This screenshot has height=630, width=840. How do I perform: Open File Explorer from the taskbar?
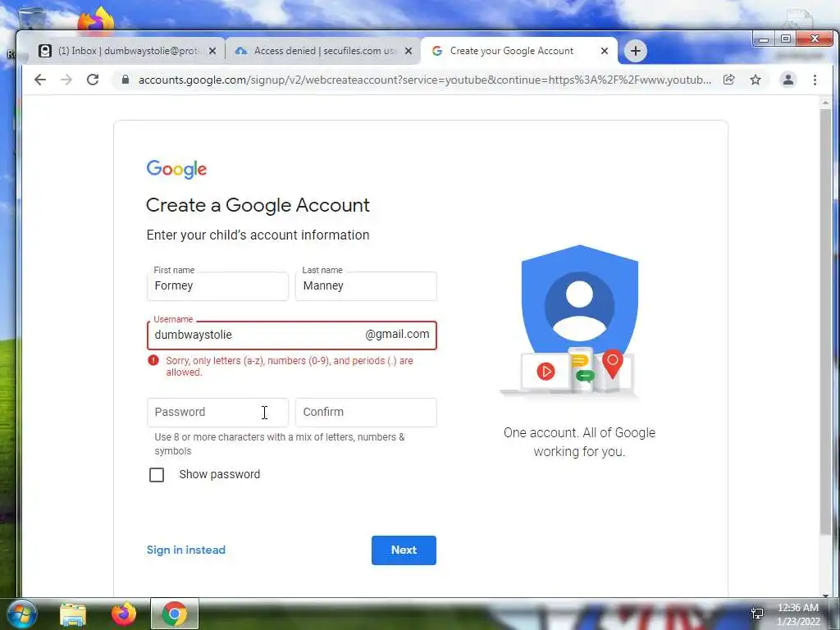point(73,614)
